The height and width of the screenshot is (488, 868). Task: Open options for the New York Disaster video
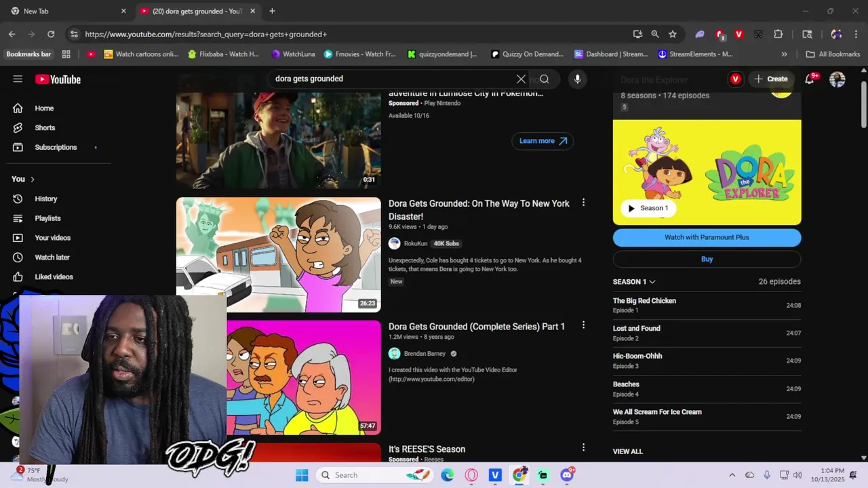(x=583, y=203)
